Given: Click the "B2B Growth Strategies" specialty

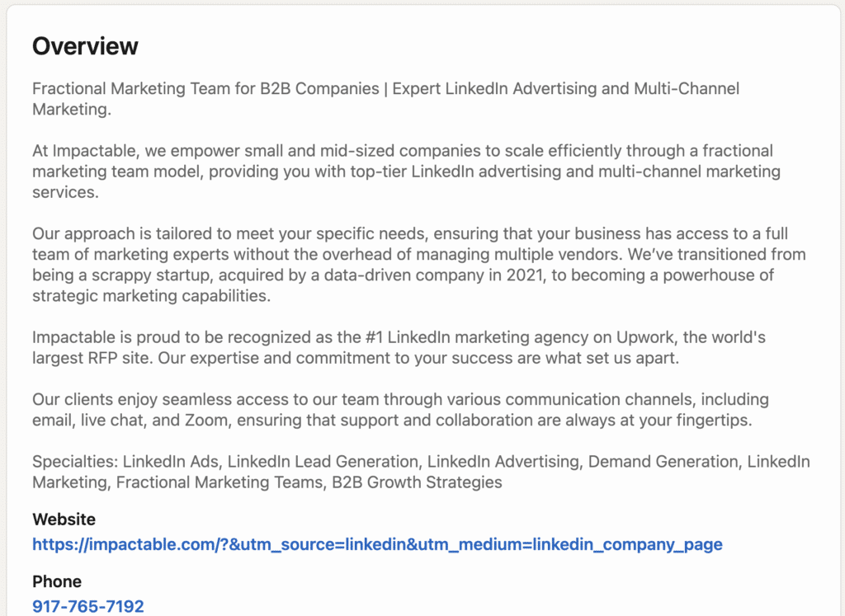Looking at the screenshot, I should 417,482.
